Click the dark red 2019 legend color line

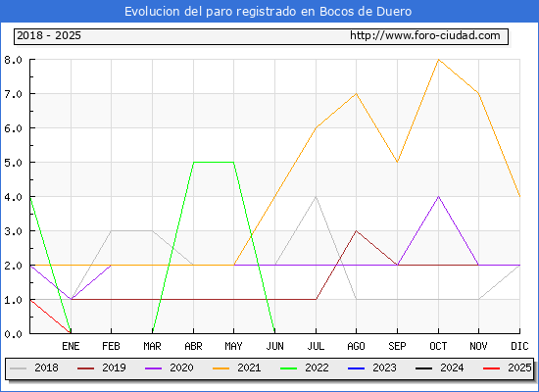tap(85, 368)
